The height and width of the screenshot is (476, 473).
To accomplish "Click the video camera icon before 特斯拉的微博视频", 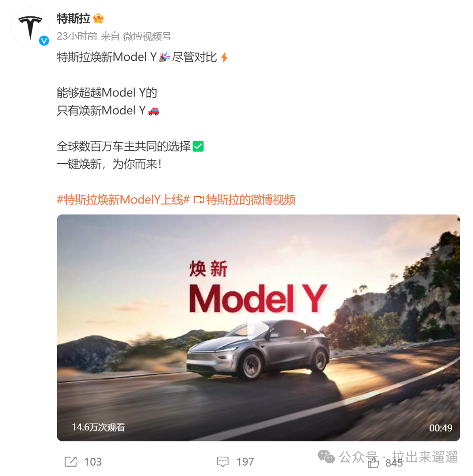I will click(x=199, y=200).
